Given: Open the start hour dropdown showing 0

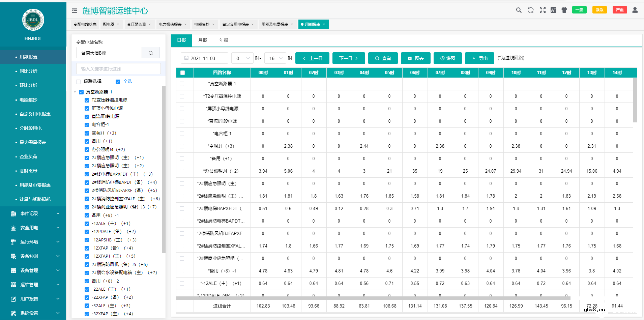Looking at the screenshot, I should click(x=242, y=58).
